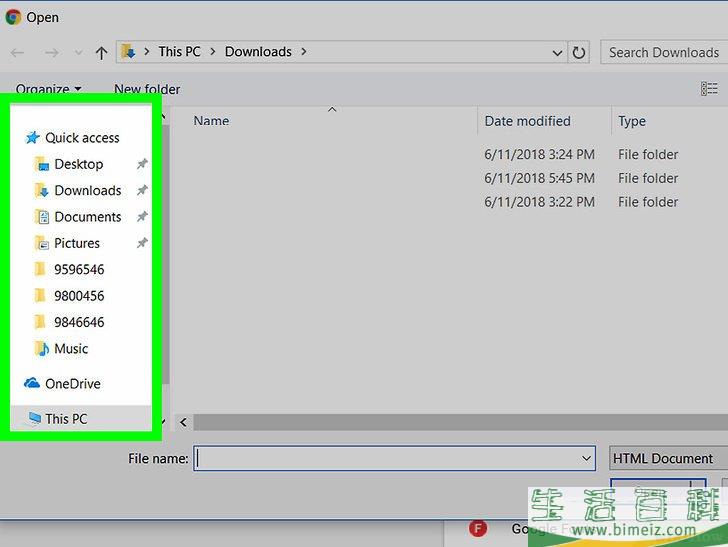The width and height of the screenshot is (728, 547).
Task: Open the Organize menu
Action: click(48, 89)
